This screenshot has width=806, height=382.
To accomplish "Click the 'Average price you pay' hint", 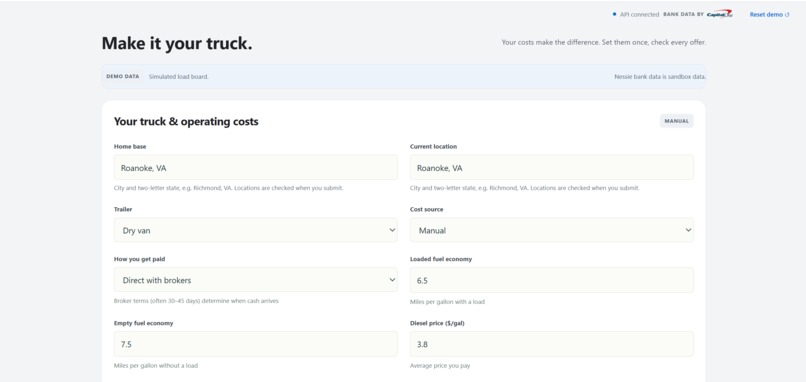I will [440, 366].
